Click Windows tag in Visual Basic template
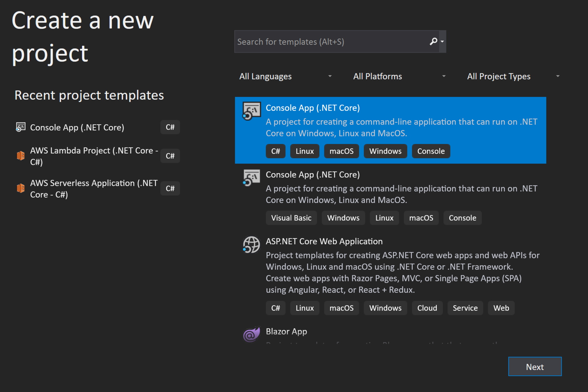Viewport: 588px width, 392px height. coord(343,218)
